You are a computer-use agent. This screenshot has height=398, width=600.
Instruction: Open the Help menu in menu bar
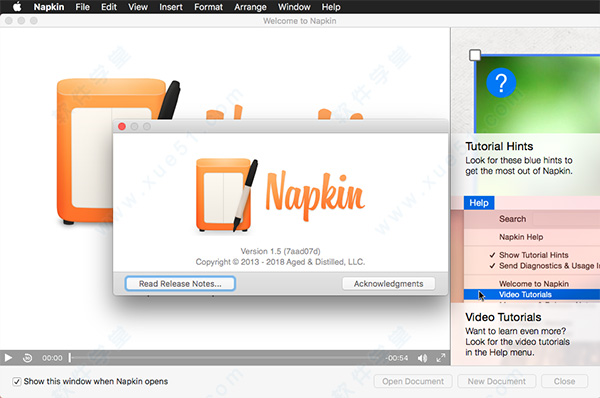click(331, 7)
